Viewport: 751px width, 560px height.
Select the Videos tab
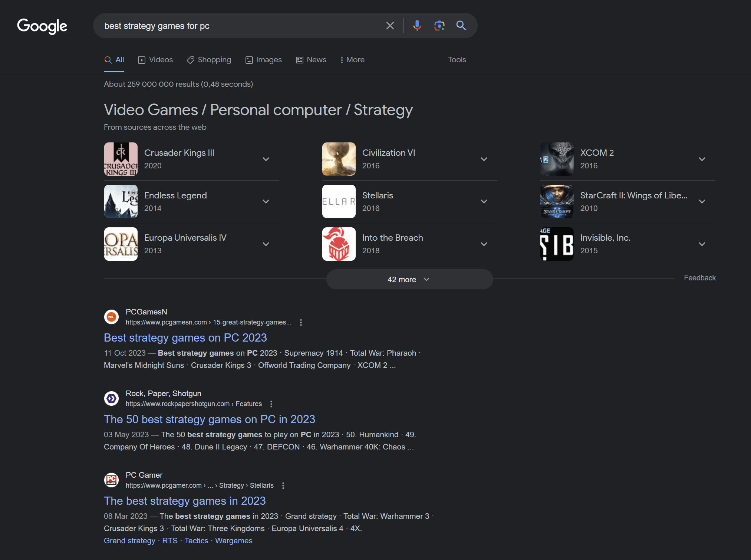click(155, 59)
